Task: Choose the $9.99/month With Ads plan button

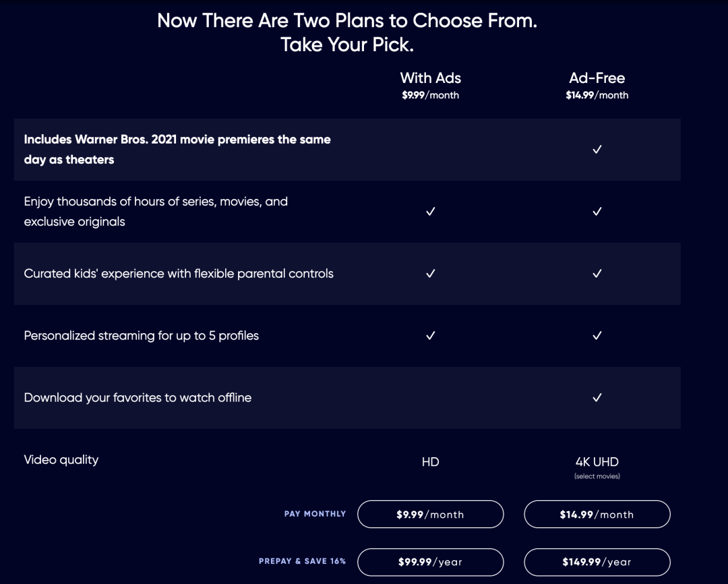Action: [430, 514]
